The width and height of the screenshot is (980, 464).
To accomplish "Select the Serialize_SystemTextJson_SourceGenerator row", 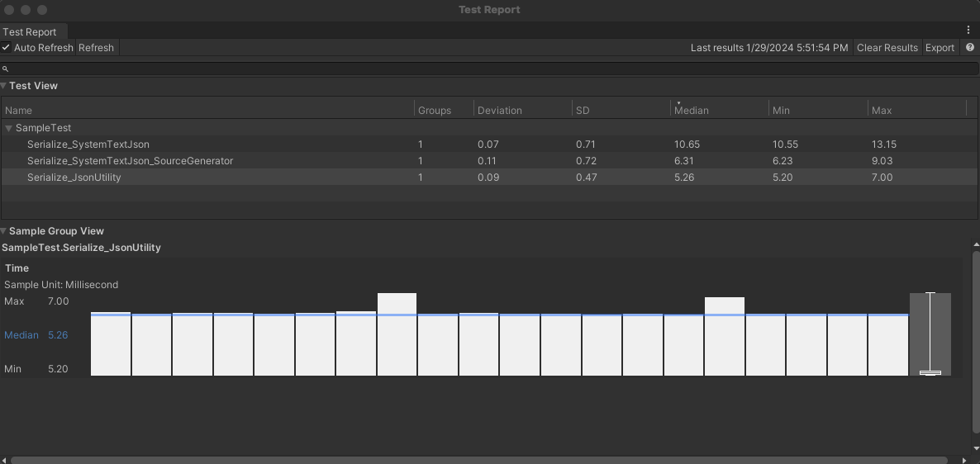I will coord(490,160).
